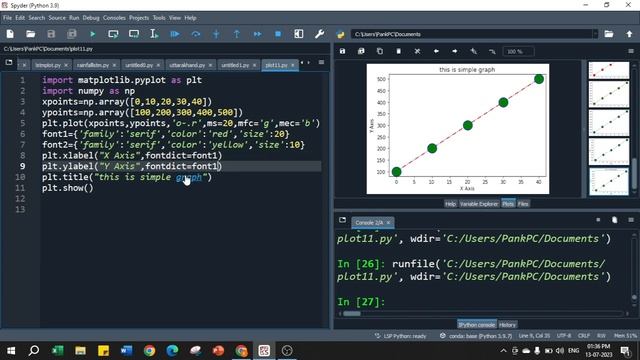This screenshot has width=640, height=360.
Task: Save all plots in the Plots pane
Action: point(361,51)
